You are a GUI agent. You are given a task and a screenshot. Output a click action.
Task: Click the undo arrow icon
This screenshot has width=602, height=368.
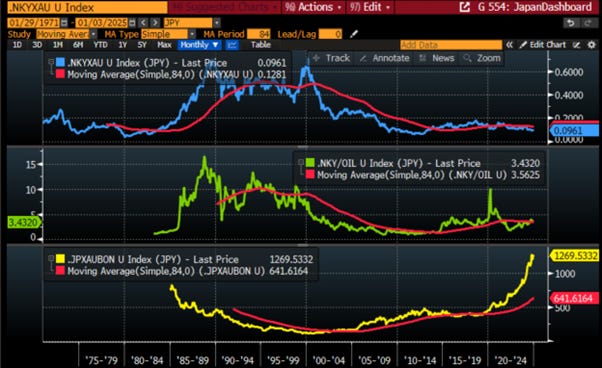point(571,23)
